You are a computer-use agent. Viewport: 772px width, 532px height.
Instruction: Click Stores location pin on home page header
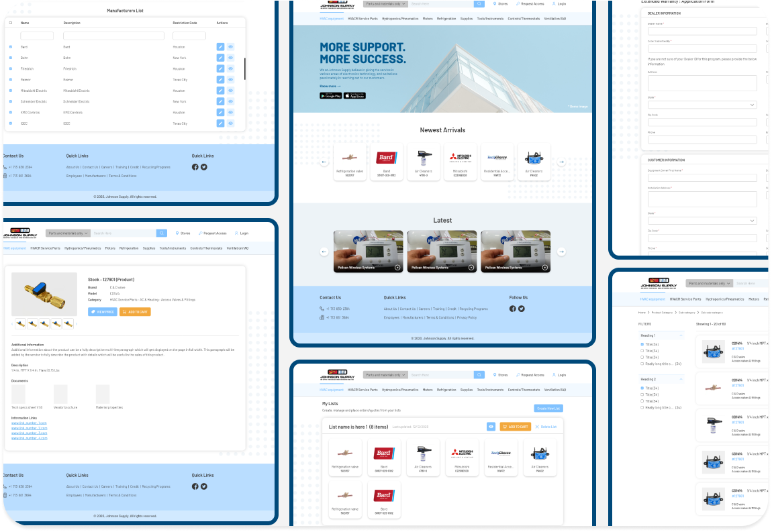(495, 3)
